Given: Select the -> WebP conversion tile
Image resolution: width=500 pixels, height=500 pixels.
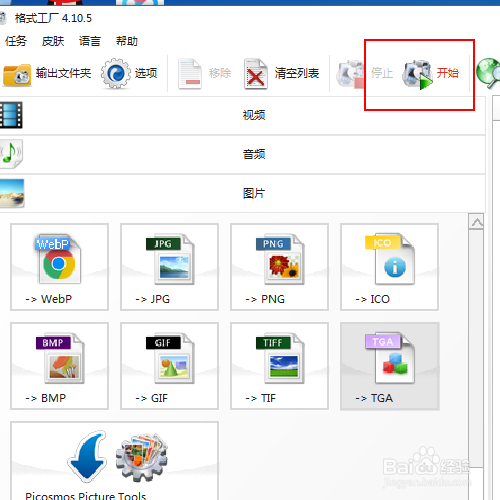Looking at the screenshot, I should [59, 267].
